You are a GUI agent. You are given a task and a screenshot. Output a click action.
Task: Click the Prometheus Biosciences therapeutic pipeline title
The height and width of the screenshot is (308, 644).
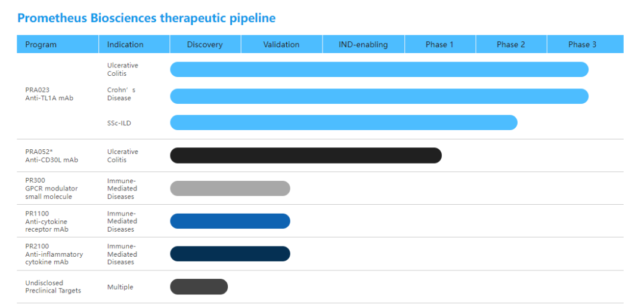[146, 18]
